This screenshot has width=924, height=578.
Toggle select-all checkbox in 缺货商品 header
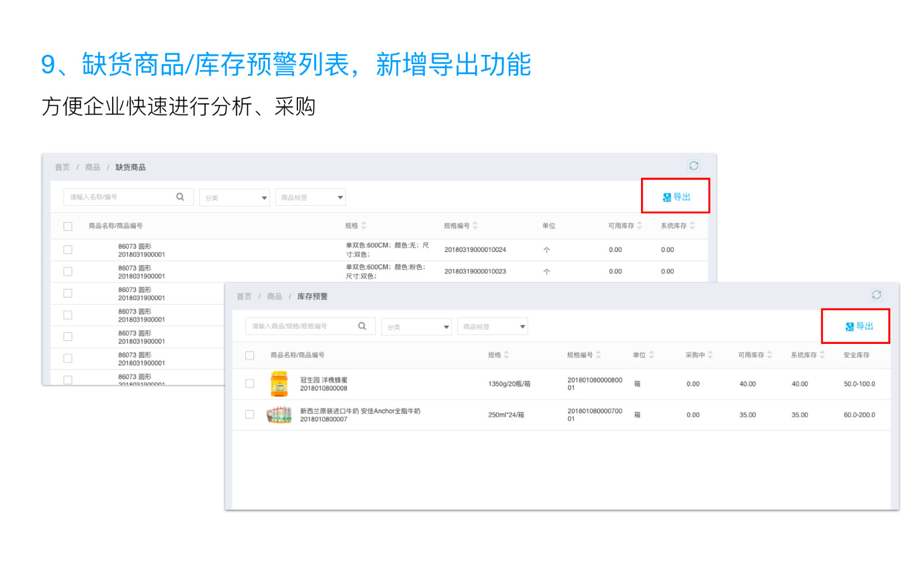coord(68,227)
